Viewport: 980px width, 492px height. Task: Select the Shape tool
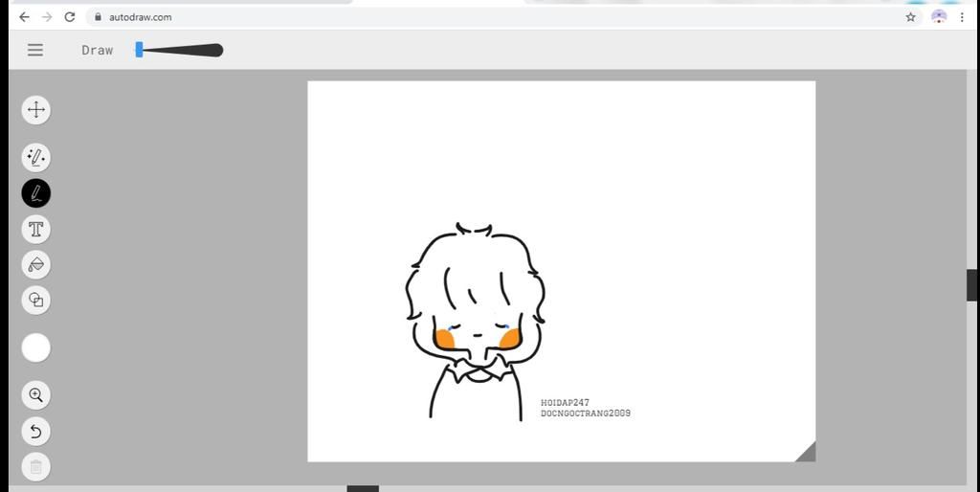coord(36,300)
